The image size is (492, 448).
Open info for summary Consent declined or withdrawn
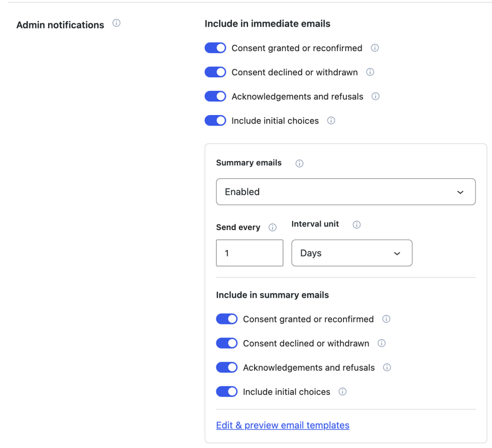(382, 343)
